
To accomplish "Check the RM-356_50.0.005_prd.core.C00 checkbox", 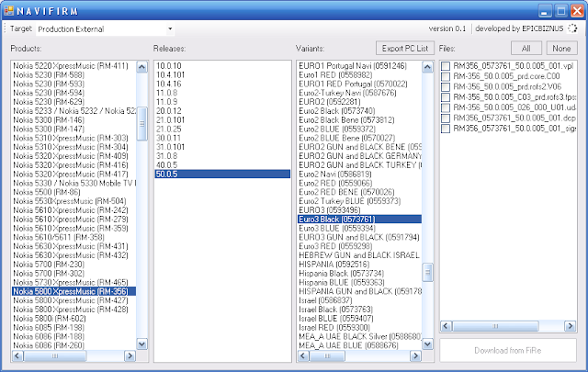I will pos(446,76).
